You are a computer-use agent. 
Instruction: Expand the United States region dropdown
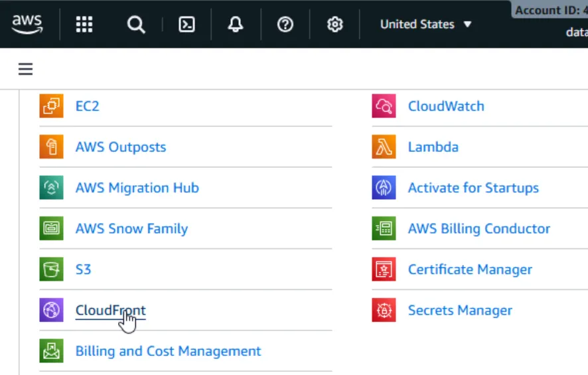425,25
